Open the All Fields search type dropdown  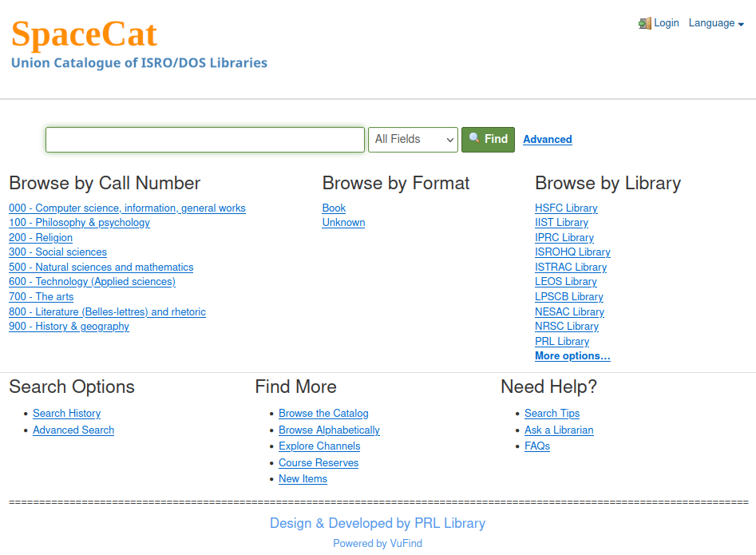coord(414,140)
